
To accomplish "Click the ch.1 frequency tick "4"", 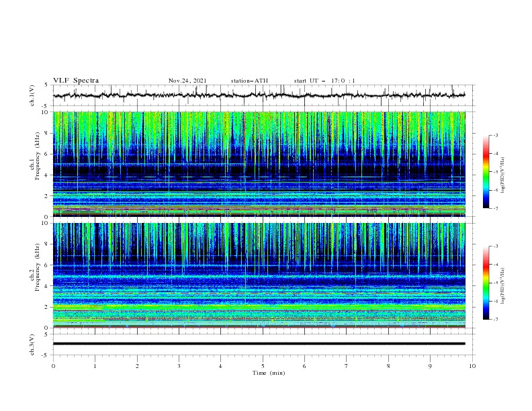I will click(x=47, y=175).
